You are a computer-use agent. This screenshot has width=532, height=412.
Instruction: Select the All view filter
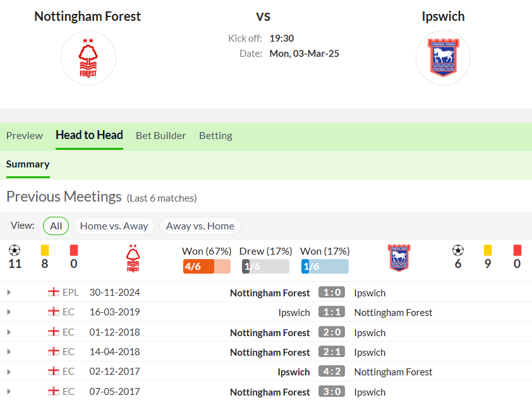56,226
